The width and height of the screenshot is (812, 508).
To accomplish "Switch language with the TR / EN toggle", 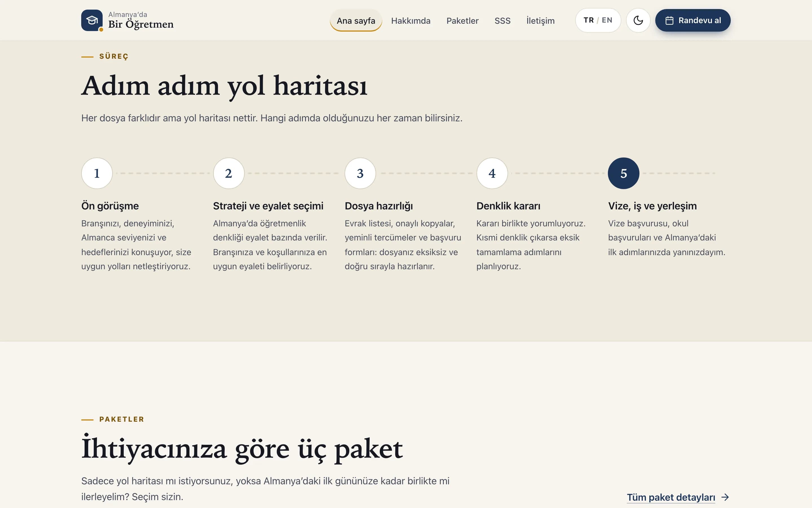I will (598, 20).
